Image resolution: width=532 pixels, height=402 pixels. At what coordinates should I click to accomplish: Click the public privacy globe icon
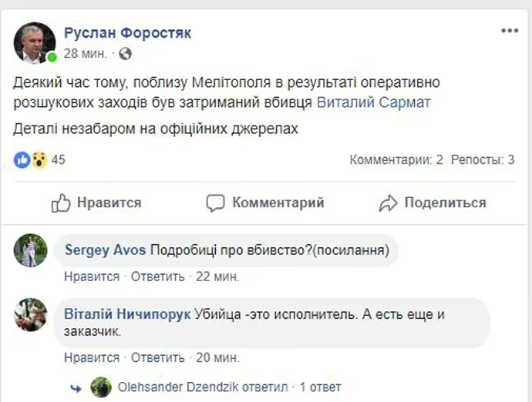coord(126,54)
